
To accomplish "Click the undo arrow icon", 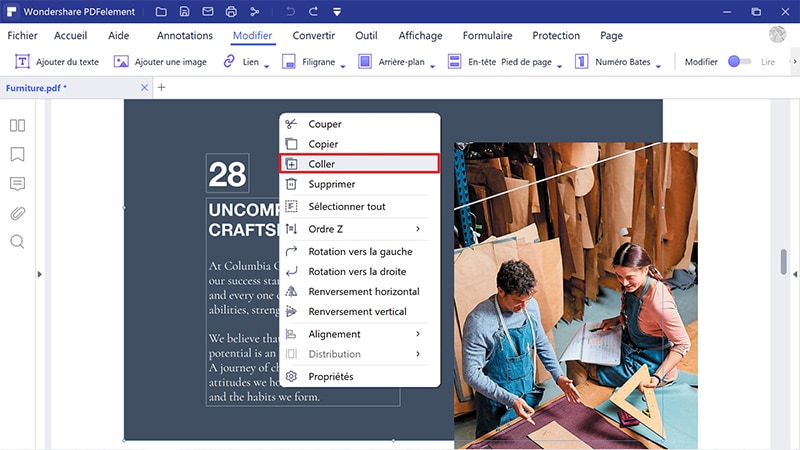I will 290,11.
